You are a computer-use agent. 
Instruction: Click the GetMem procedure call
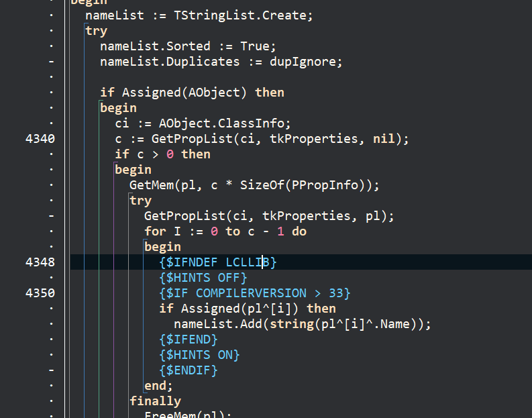tap(152, 185)
